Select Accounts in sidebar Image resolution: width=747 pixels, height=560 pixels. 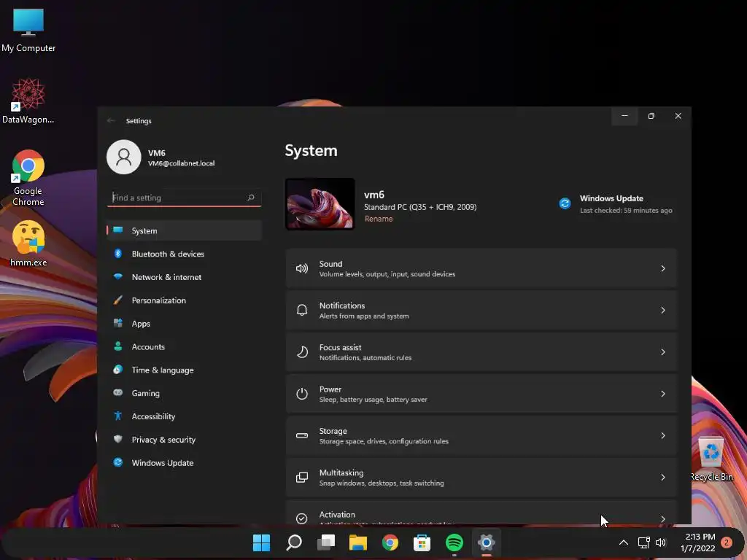tap(185, 346)
